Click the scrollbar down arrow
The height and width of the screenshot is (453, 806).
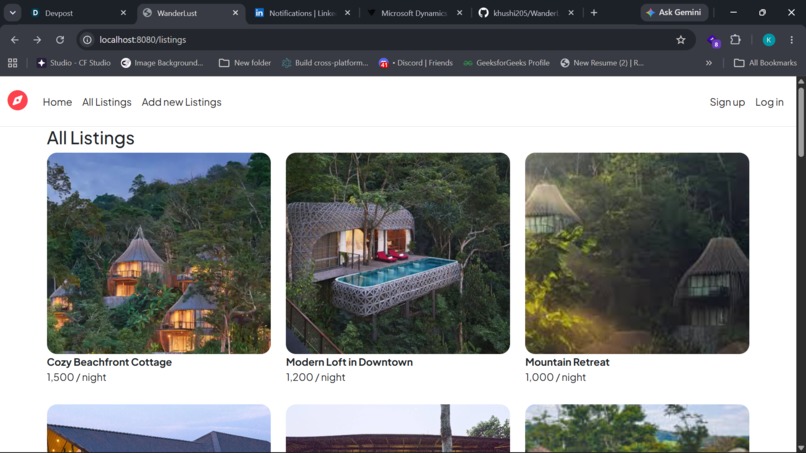801,448
